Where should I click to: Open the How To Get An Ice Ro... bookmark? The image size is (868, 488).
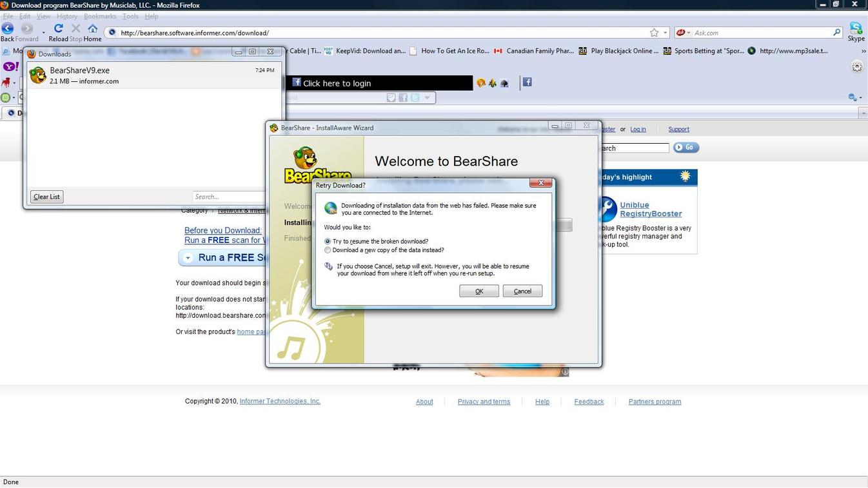(x=449, y=51)
